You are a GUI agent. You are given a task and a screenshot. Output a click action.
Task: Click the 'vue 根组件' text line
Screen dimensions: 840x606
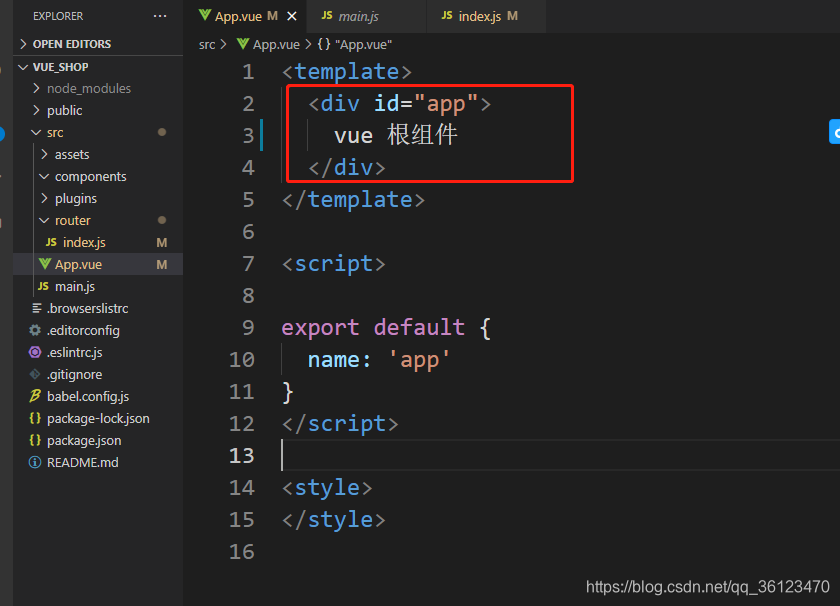tap(395, 135)
